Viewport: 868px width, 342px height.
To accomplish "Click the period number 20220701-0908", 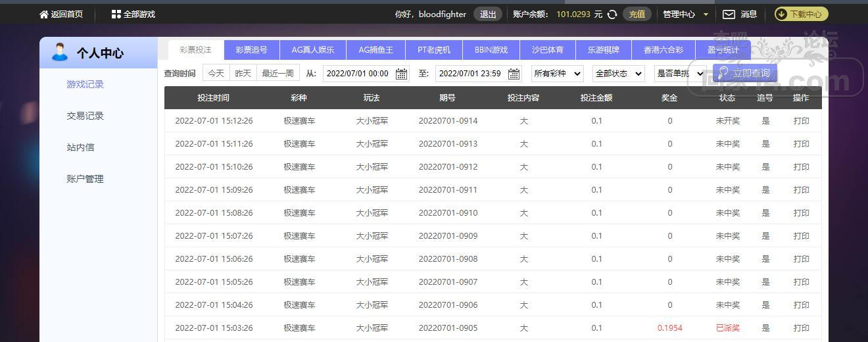I will pyautogui.click(x=448, y=259).
